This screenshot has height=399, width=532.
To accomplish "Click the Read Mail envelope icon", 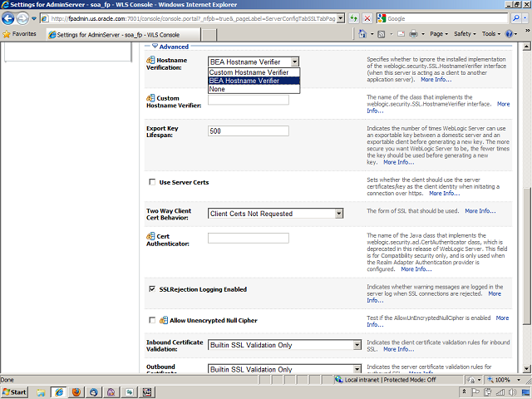I will tap(401, 34).
